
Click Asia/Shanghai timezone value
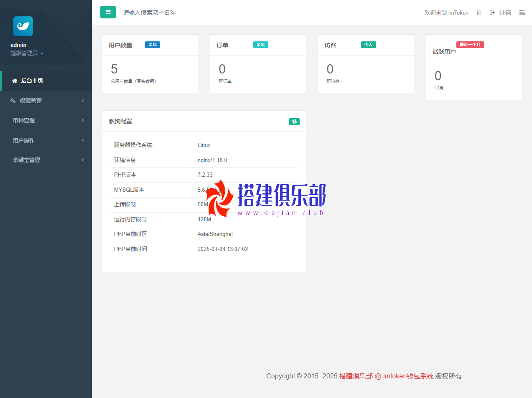[215, 234]
